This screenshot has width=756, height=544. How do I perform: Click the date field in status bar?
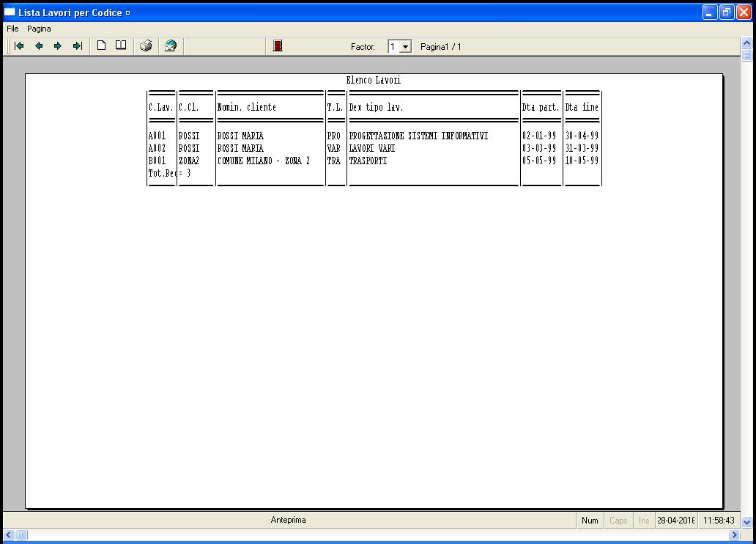point(676,521)
